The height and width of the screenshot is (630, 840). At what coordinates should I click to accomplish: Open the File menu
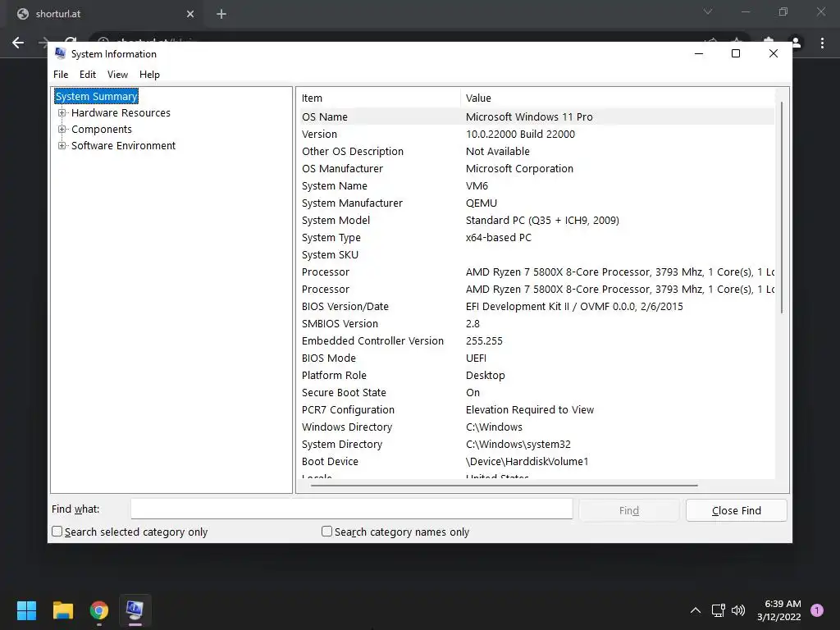[x=61, y=75]
